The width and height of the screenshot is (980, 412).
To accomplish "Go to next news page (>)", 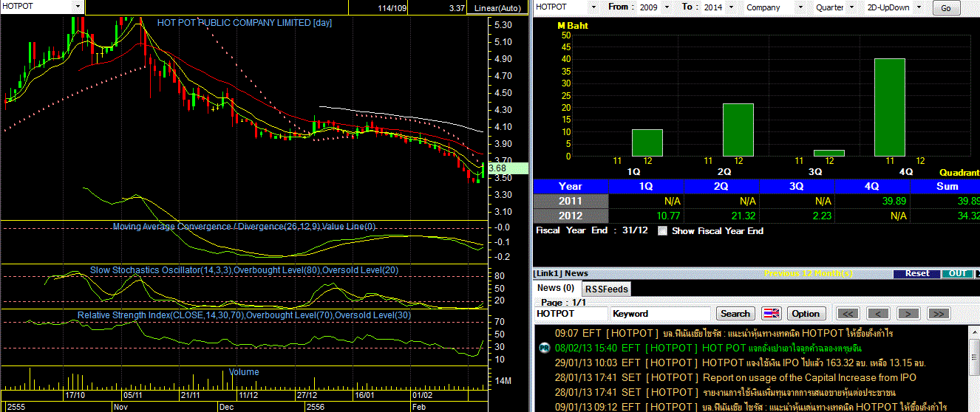I will click(x=908, y=313).
